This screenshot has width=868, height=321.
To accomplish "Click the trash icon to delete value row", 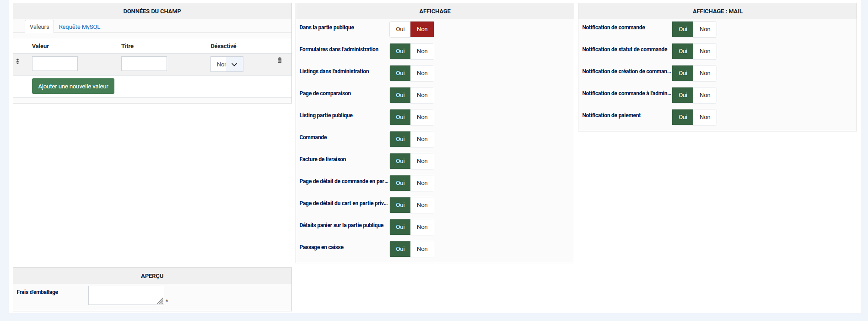I will pyautogui.click(x=280, y=60).
